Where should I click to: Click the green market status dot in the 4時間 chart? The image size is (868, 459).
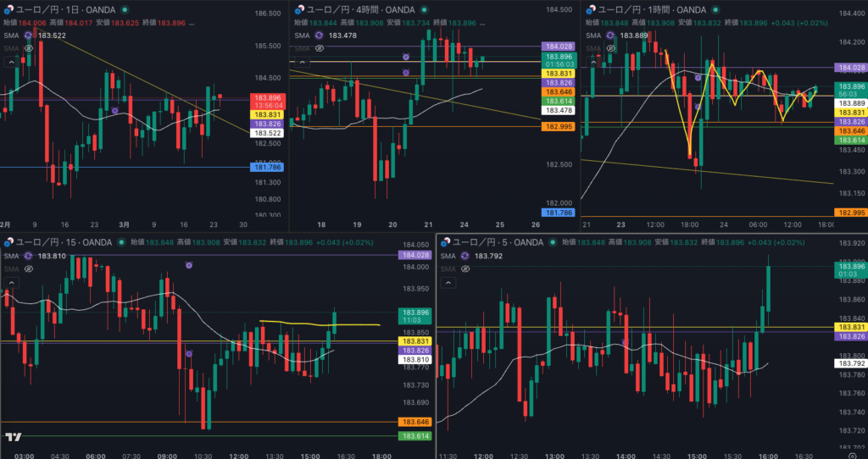tap(424, 10)
